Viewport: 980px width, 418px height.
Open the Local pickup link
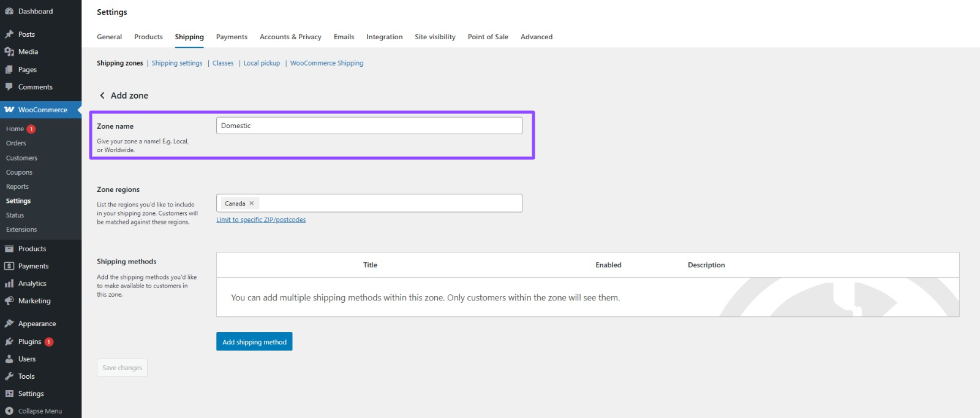tap(262, 63)
